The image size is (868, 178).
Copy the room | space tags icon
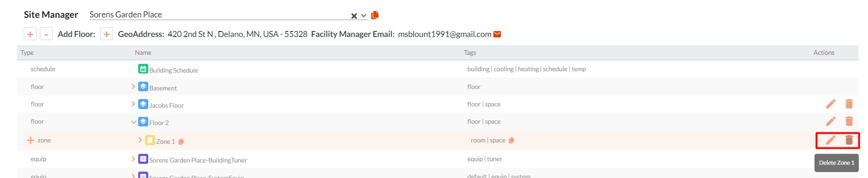pos(512,140)
